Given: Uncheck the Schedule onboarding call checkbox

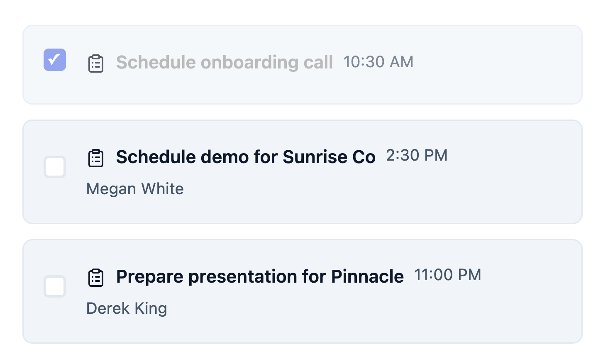Looking at the screenshot, I should tap(55, 60).
